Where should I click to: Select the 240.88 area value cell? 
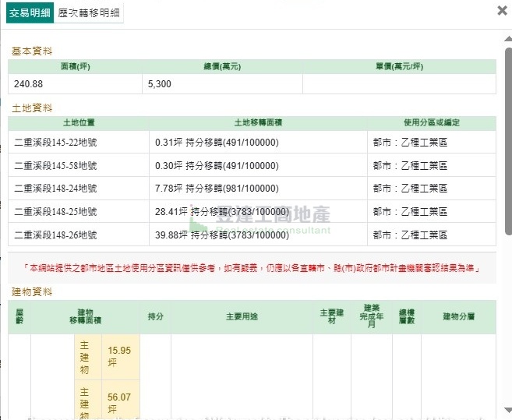click(x=76, y=84)
